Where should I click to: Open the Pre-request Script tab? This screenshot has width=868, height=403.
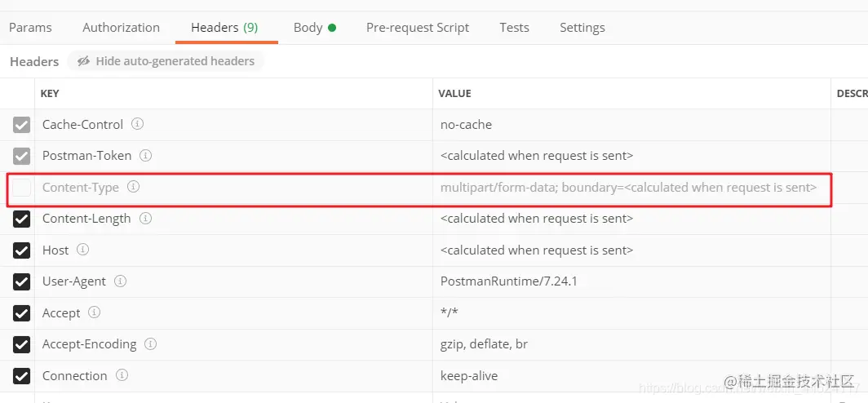(418, 28)
